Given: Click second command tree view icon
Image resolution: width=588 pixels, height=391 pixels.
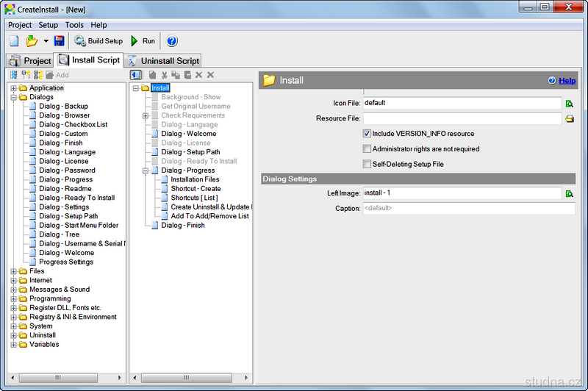Looking at the screenshot, I should (26, 75).
